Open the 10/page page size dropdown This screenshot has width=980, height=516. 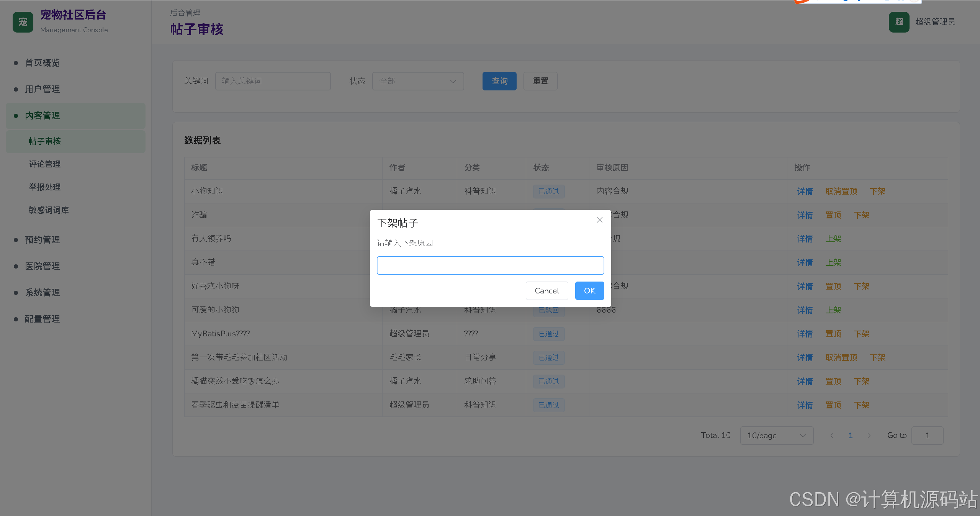click(x=777, y=436)
